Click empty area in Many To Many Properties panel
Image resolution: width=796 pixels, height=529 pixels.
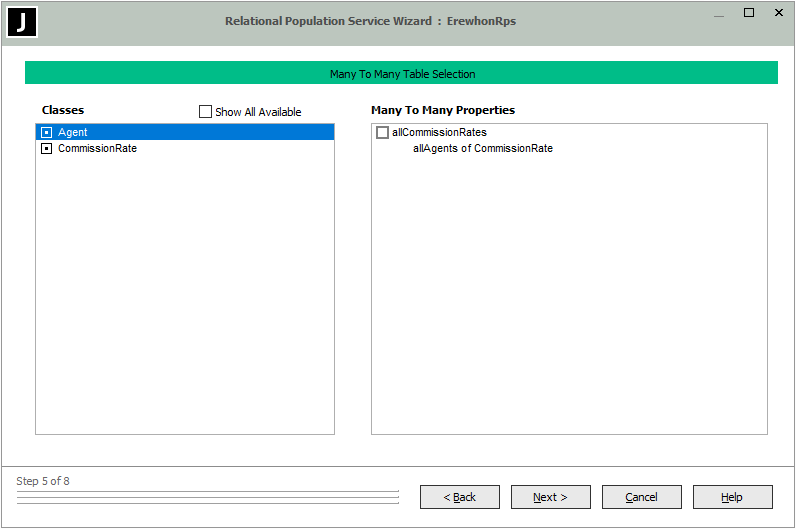pos(568,300)
